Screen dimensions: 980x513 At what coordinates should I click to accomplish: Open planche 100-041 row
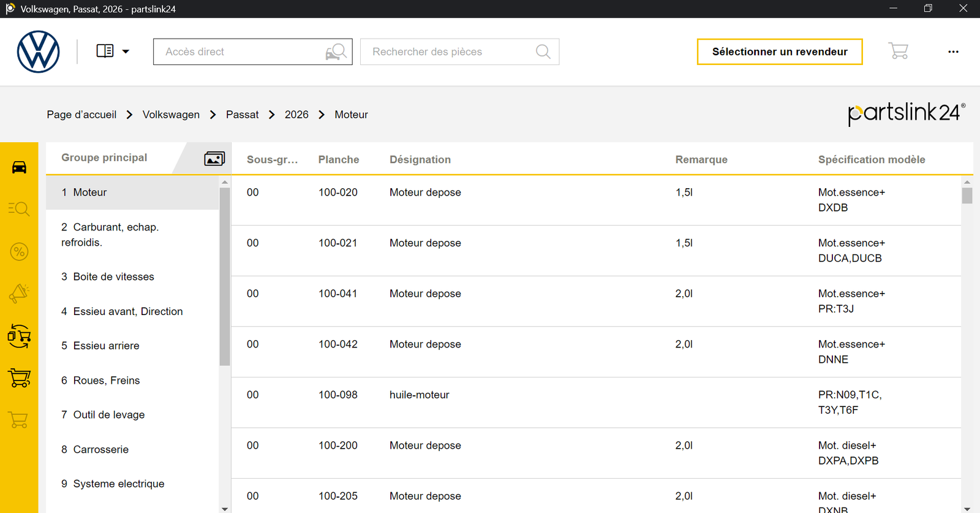(596, 302)
